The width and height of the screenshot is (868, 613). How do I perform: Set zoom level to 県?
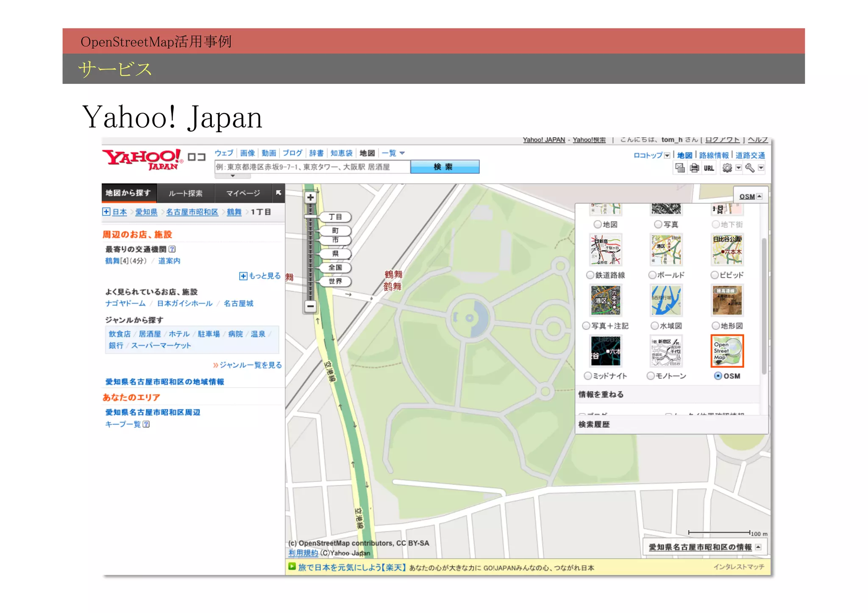[x=335, y=254]
